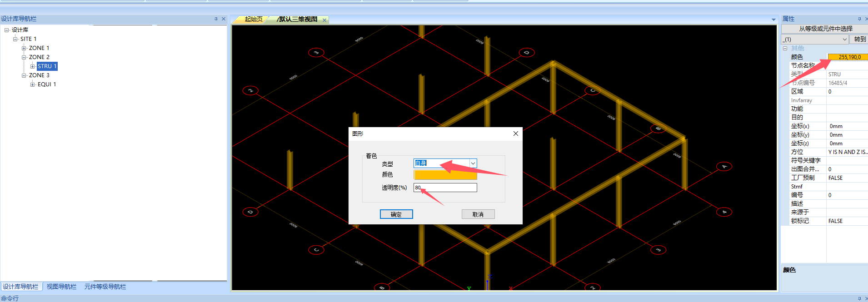The image size is (868, 302).
Task: Pin the 命令行 panel at bottom
Action: click(859, 298)
